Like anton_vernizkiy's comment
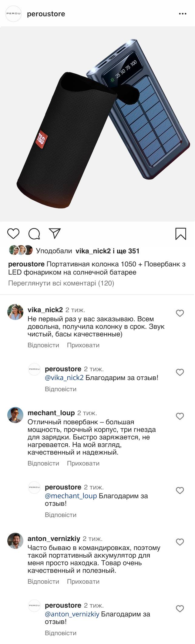Viewport: 195px width, 644px height. pyautogui.click(x=180, y=542)
